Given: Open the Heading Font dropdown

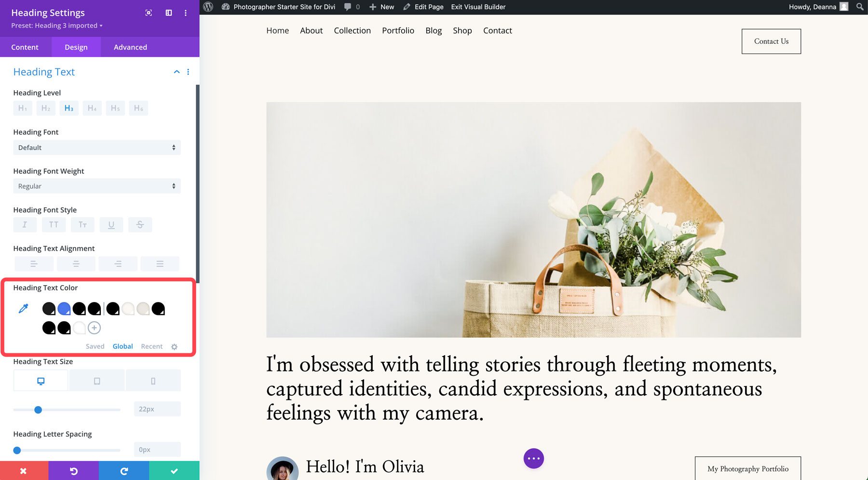Looking at the screenshot, I should [x=96, y=147].
